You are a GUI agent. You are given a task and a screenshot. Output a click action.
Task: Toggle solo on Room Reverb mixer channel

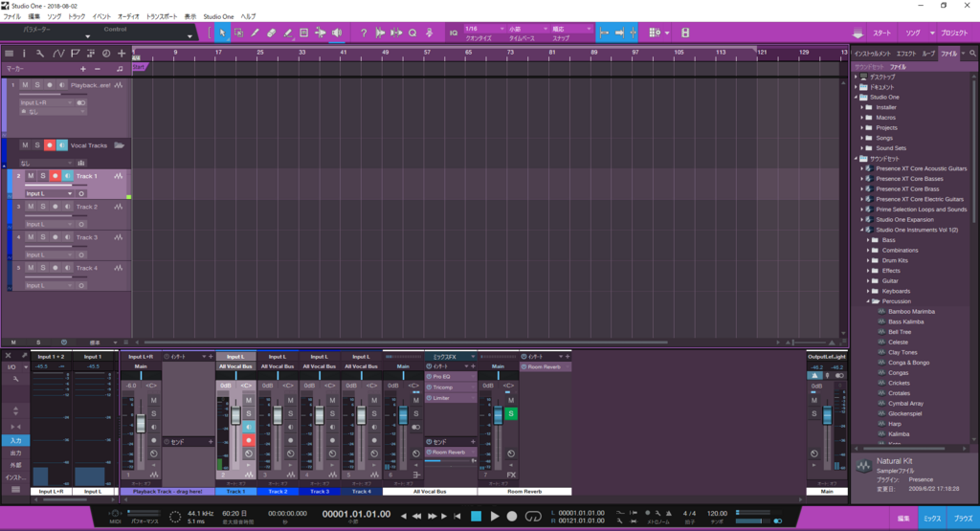[511, 413]
